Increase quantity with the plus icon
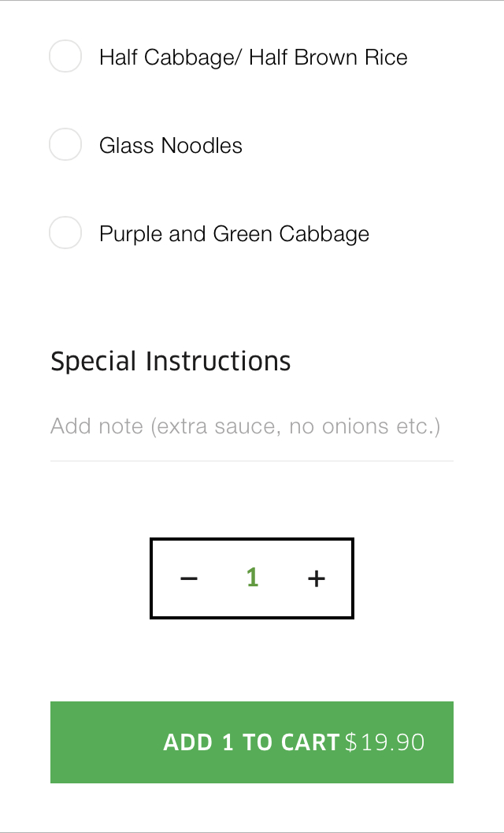The height and width of the screenshot is (833, 504). click(316, 578)
